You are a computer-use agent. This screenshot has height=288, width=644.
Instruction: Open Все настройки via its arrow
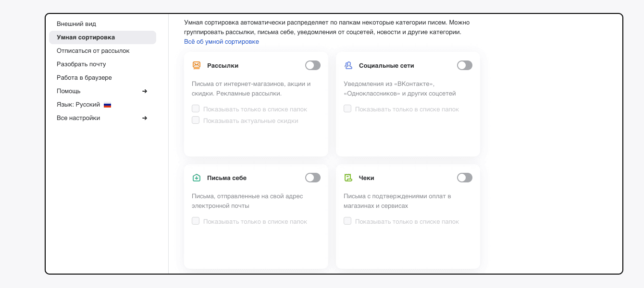click(x=145, y=118)
